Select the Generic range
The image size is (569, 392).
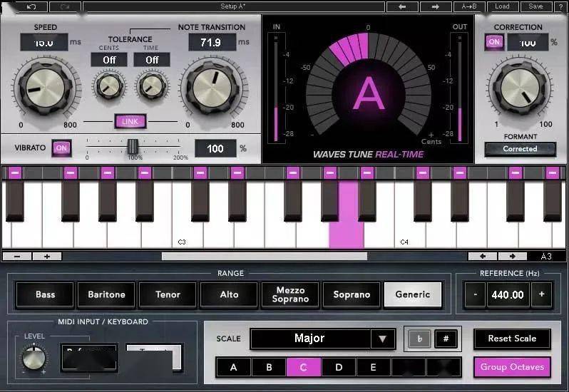(x=413, y=294)
